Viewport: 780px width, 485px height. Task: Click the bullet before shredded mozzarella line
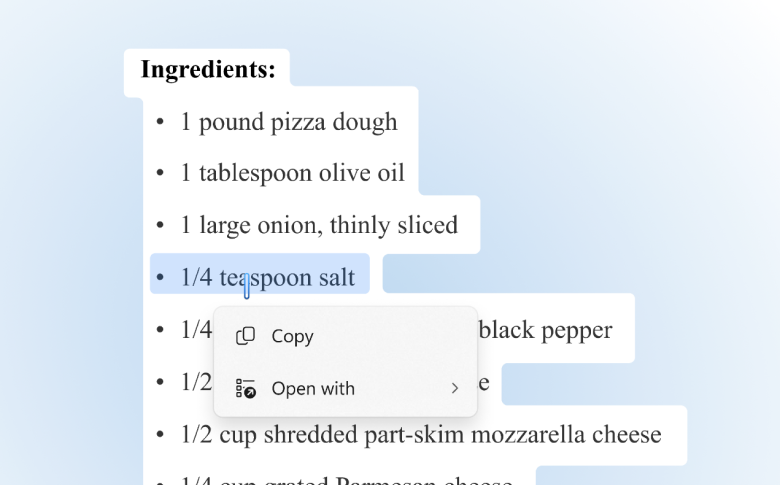point(159,434)
